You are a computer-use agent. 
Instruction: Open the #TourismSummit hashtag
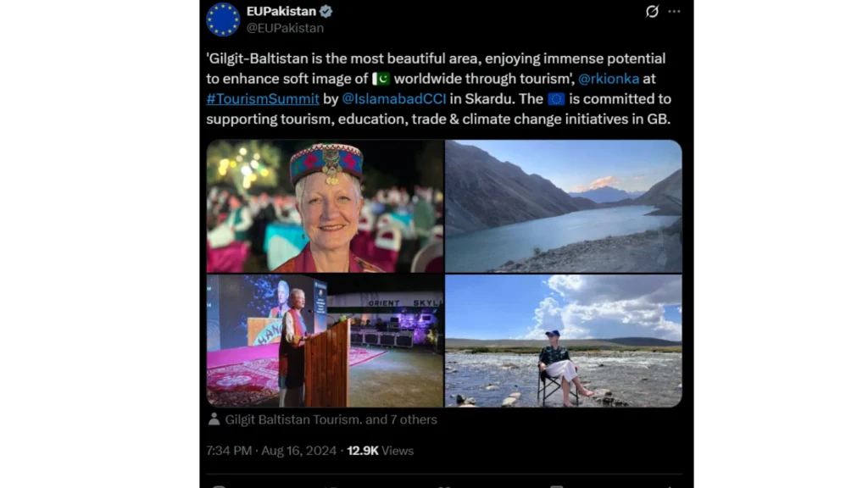[261, 99]
